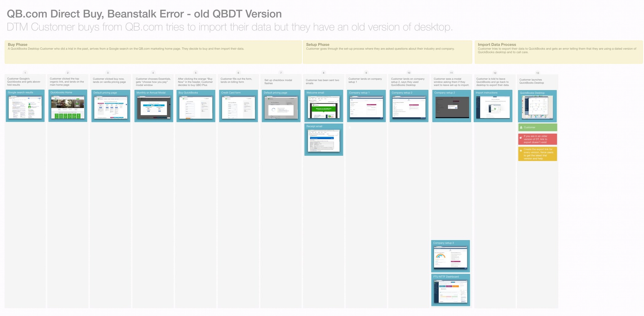Click the 'Monthly or Annual Modal' card title
Image resolution: width=644 pixels, height=316 pixels.
point(151,93)
